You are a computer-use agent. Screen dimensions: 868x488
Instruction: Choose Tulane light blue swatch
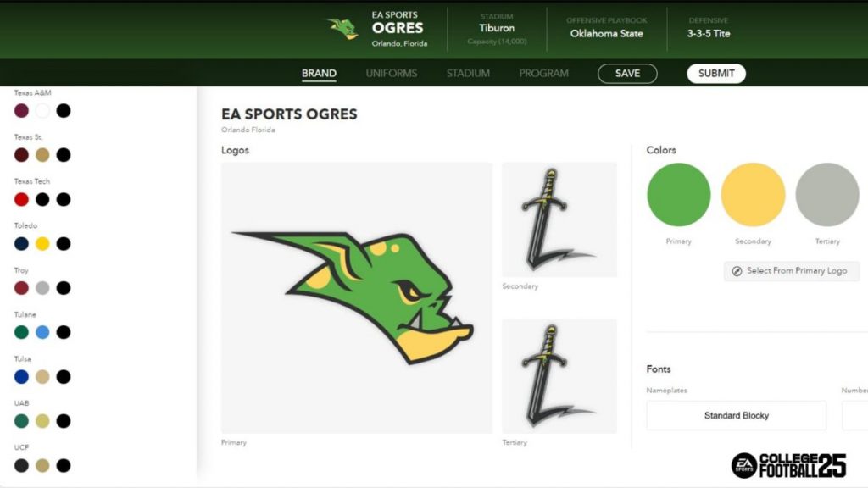[x=42, y=332]
